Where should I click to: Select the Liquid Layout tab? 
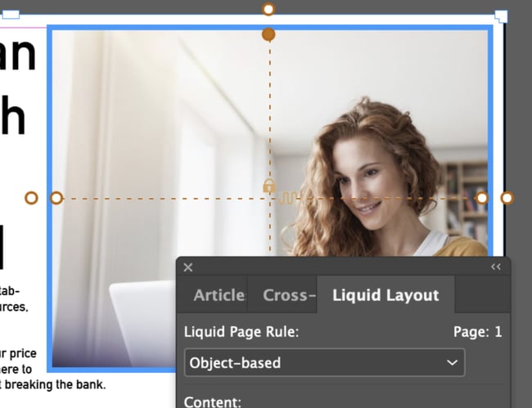385,295
